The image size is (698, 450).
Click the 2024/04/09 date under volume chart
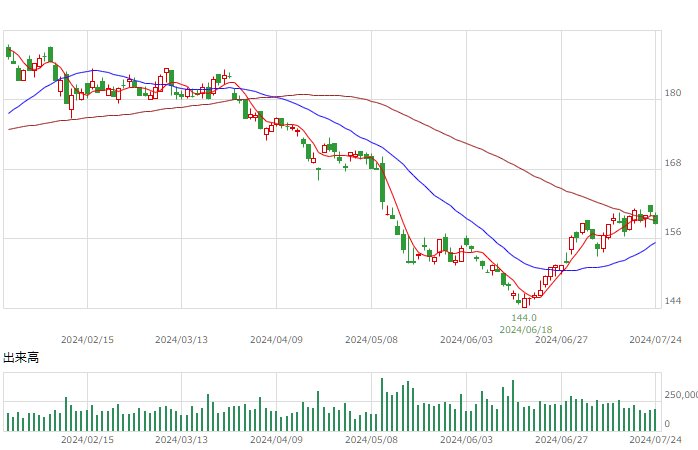coord(276,440)
